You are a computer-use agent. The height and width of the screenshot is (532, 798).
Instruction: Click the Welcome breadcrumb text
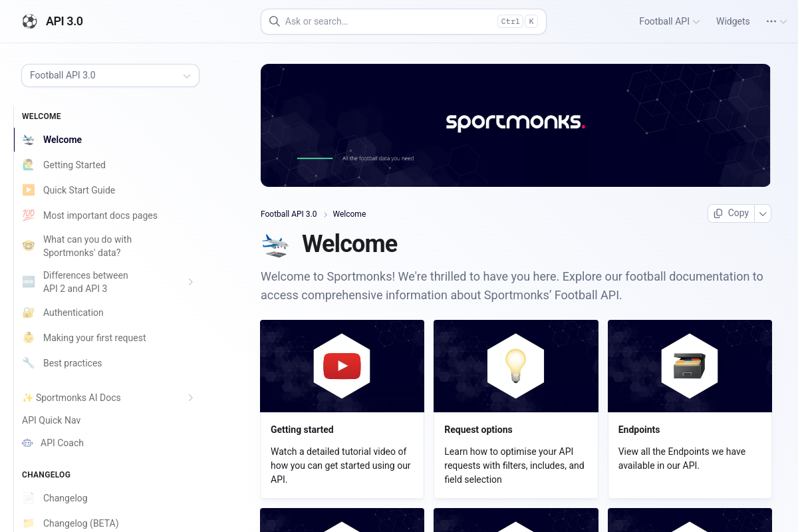(349, 214)
